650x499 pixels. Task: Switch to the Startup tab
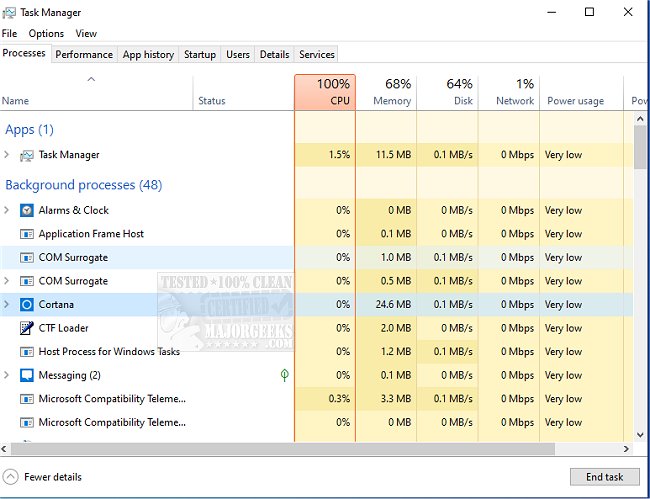(200, 54)
